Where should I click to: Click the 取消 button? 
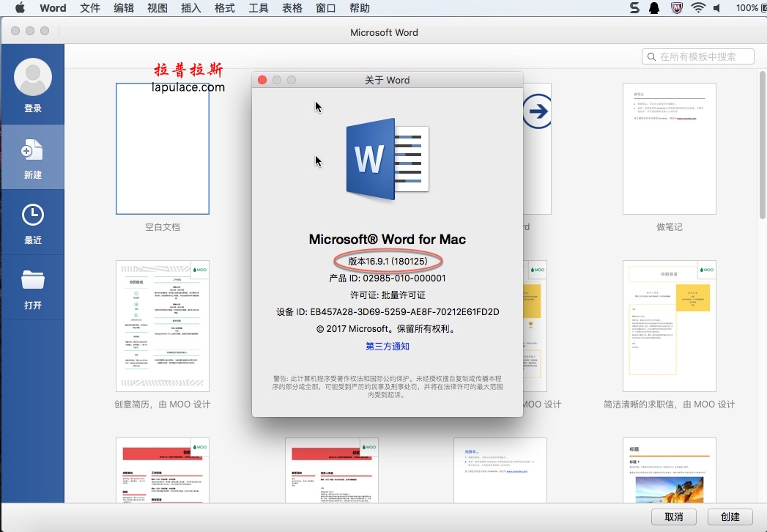(x=673, y=517)
